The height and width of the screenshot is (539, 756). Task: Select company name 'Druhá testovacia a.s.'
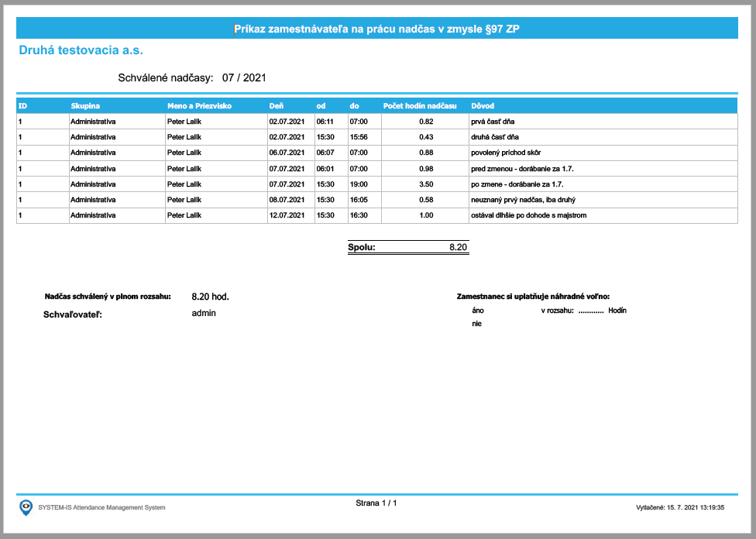pyautogui.click(x=81, y=50)
